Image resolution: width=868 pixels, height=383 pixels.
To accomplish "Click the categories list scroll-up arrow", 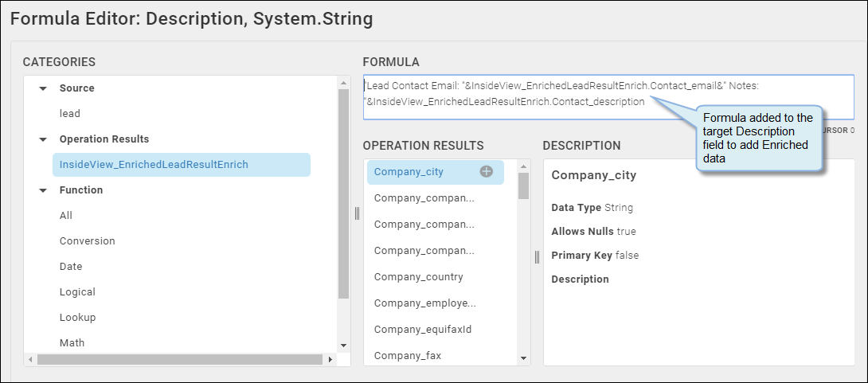I will point(343,83).
